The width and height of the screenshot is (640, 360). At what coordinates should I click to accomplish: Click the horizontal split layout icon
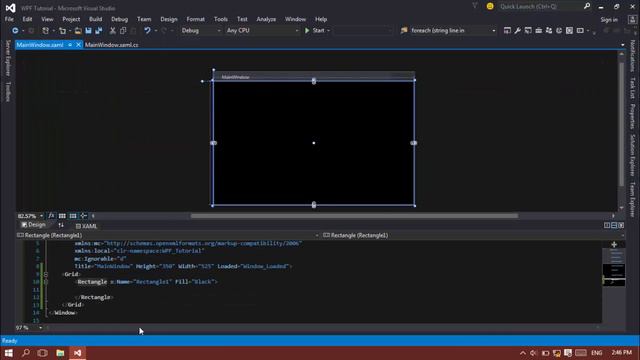tap(614, 225)
